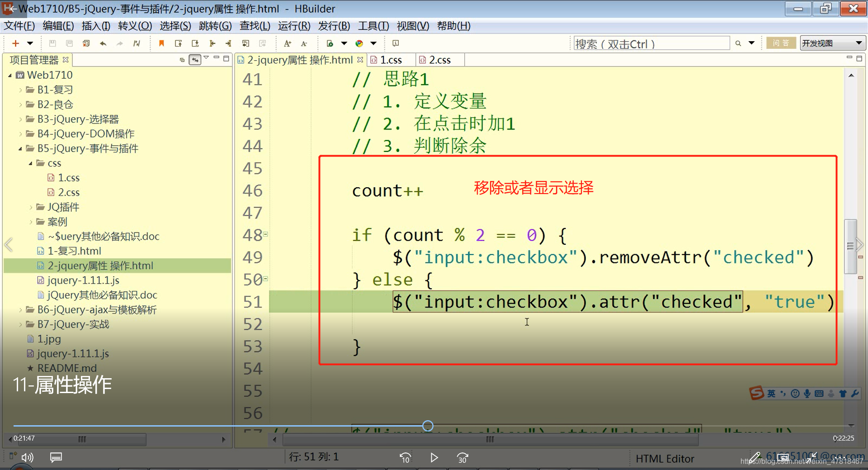Image resolution: width=868 pixels, height=470 pixels.
Task: Collapse the css folder
Action: point(31,163)
